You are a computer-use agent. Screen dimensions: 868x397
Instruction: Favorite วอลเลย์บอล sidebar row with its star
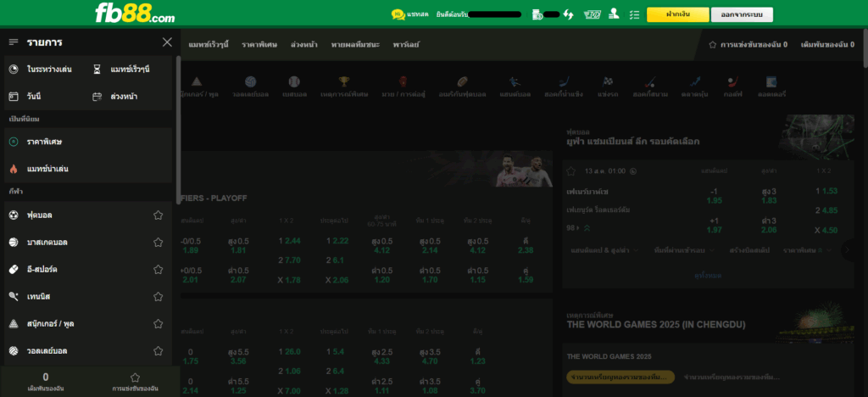point(159,350)
